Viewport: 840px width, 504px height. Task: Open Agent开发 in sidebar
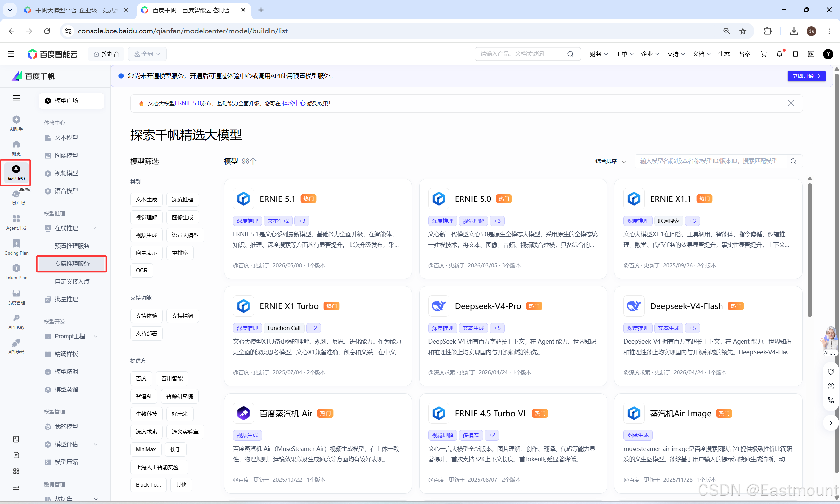pos(16,222)
